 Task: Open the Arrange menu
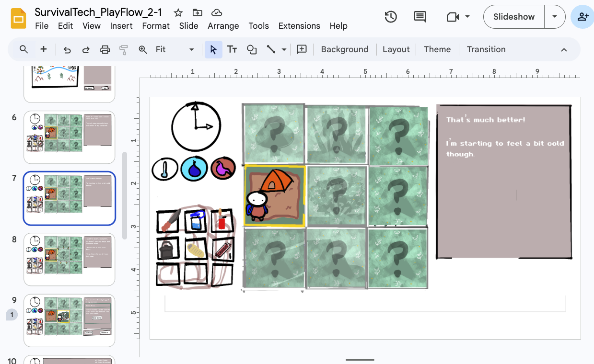pos(223,26)
